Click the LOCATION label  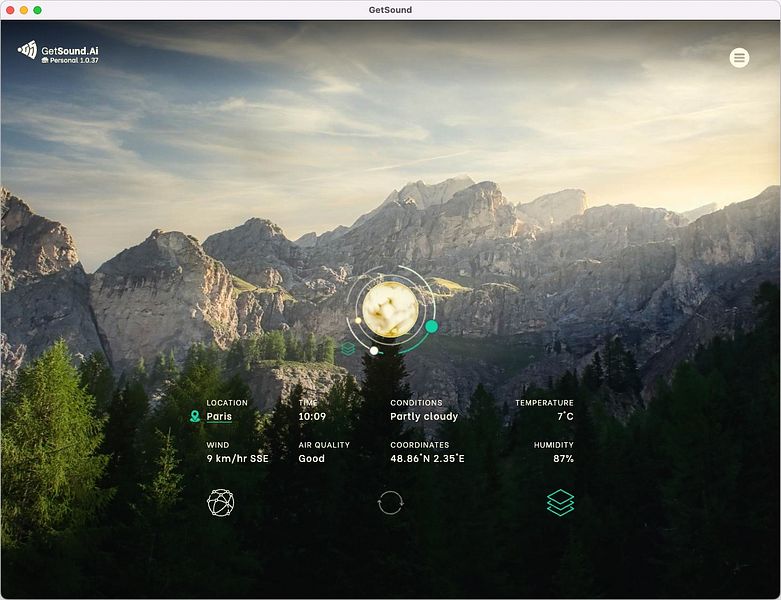coord(227,403)
